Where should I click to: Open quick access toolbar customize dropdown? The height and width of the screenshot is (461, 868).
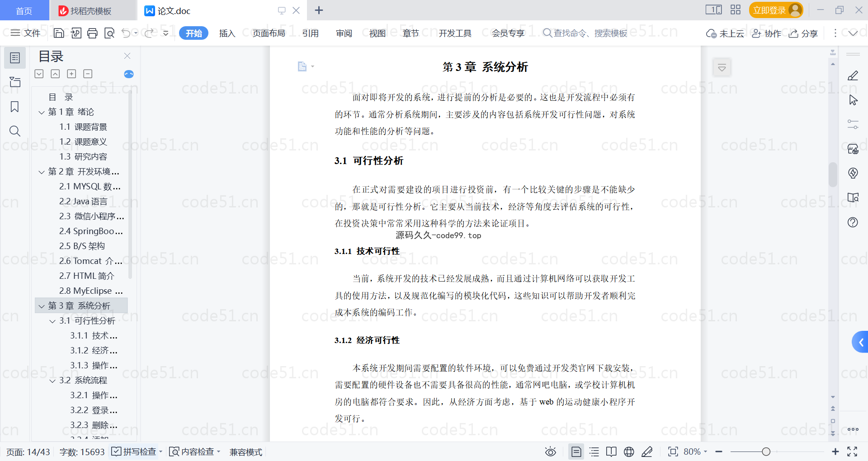point(166,33)
